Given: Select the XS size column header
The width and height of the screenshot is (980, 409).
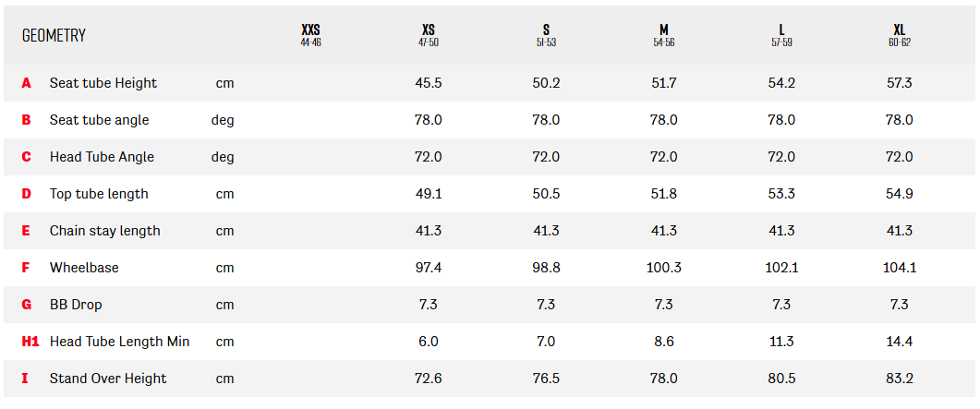Looking at the screenshot, I should 429,35.
